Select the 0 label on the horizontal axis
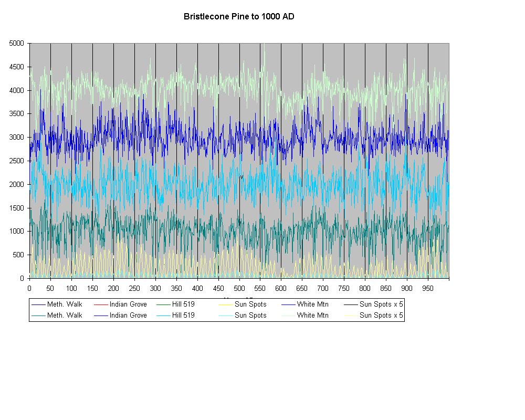The height and width of the screenshot is (420, 525). (x=29, y=288)
